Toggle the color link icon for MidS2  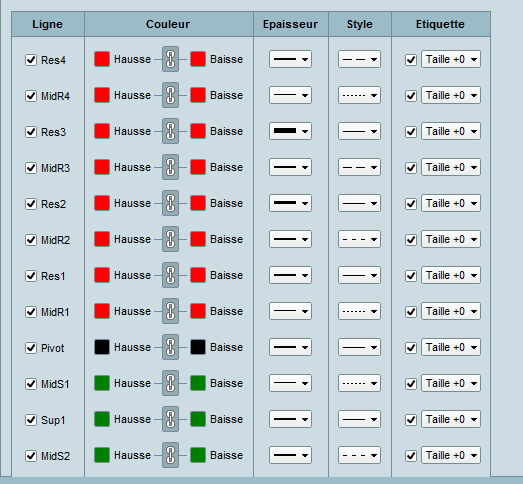(x=170, y=455)
